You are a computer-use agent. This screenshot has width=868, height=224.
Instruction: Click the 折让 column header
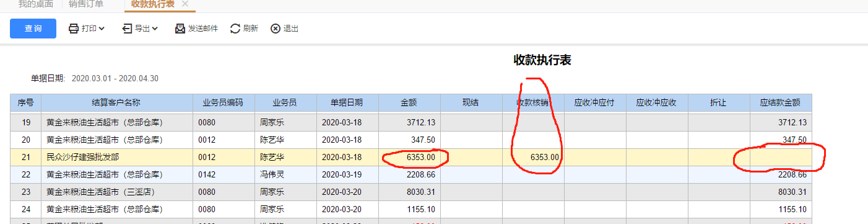719,103
